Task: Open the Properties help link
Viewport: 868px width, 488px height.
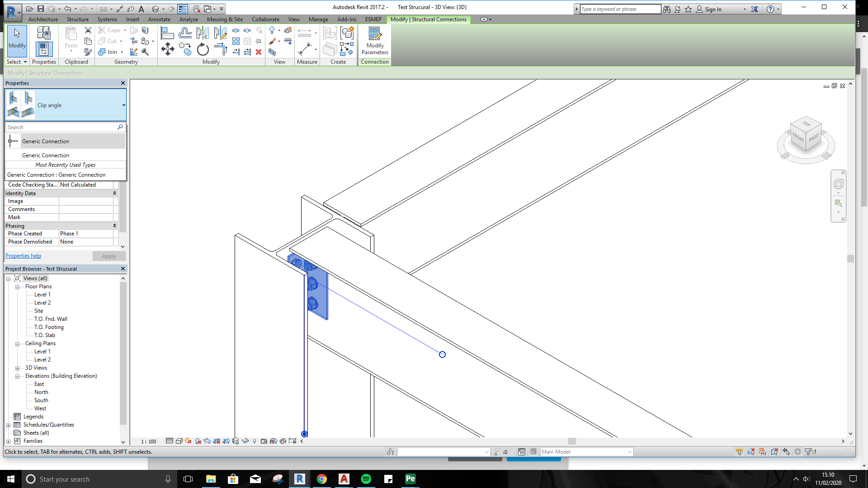Action: pos(23,255)
